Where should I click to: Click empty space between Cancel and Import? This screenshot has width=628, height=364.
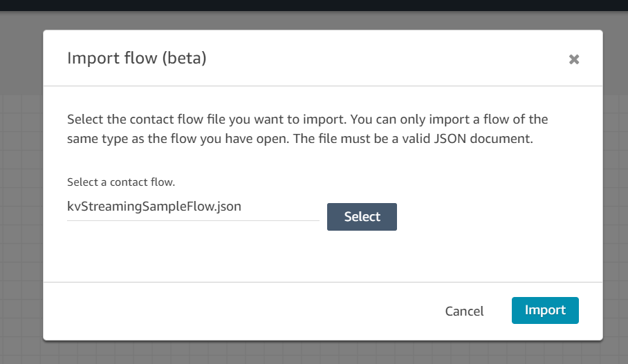tap(498, 311)
